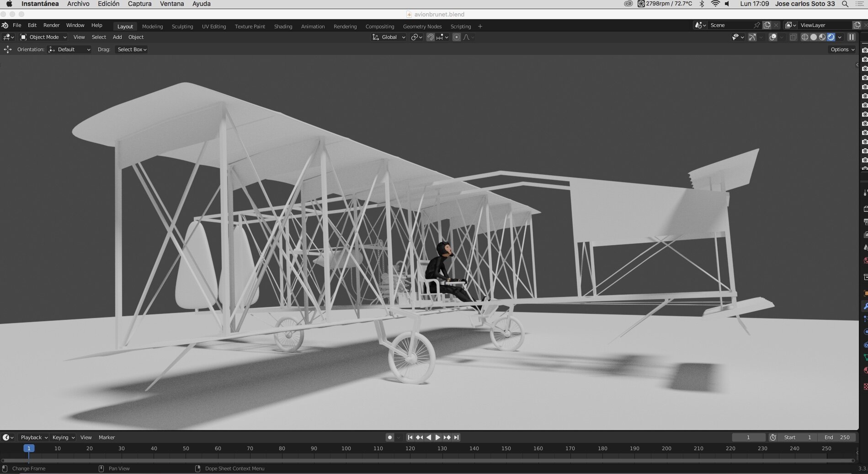Screen dimensions: 868x474
Task: Add a new view layer
Action: (857, 25)
